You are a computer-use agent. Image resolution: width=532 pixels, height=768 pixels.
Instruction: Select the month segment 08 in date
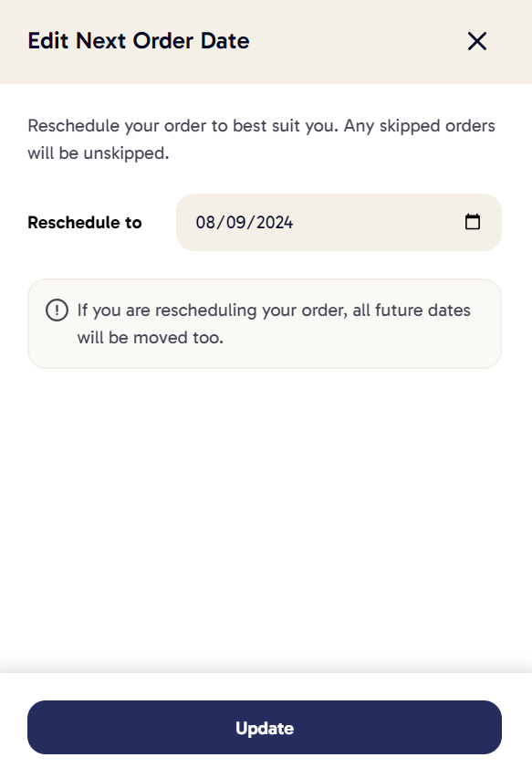tap(205, 223)
